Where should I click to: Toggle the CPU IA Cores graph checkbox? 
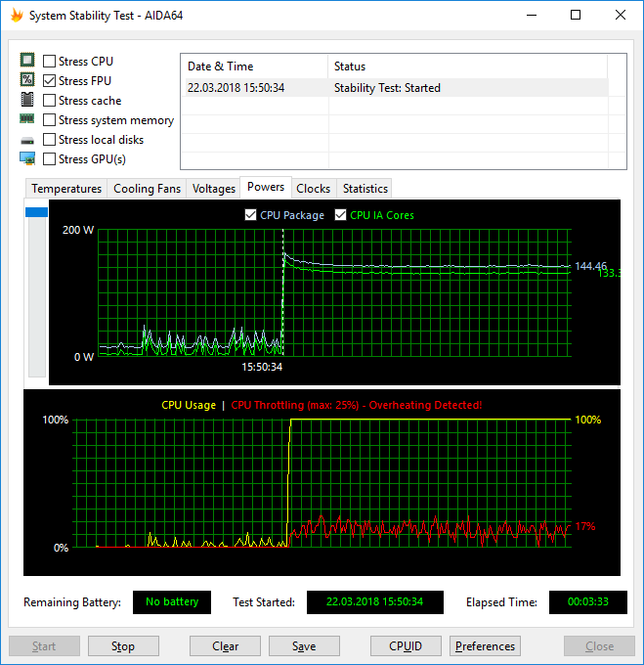340,215
